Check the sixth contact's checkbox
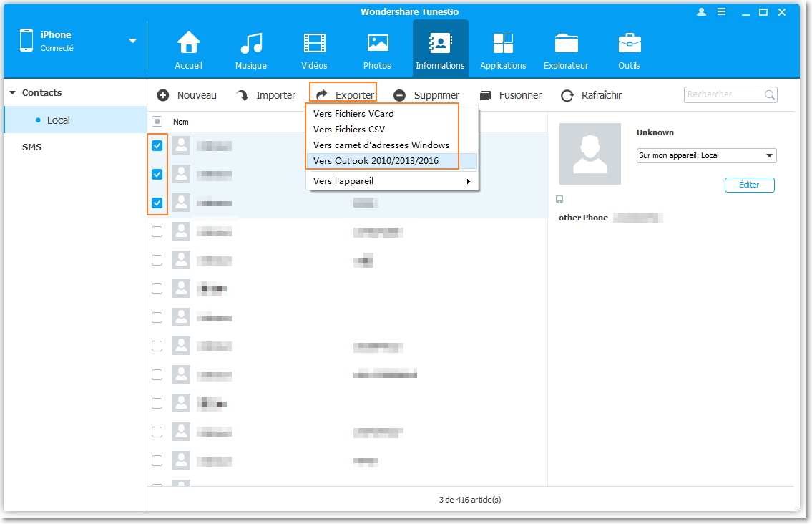This screenshot has width=812, height=524. [x=157, y=288]
